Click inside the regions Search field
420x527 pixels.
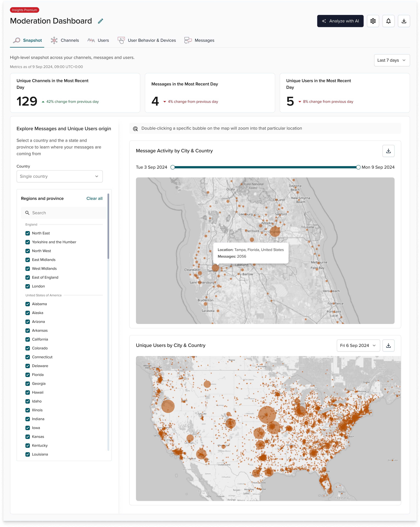(x=64, y=213)
